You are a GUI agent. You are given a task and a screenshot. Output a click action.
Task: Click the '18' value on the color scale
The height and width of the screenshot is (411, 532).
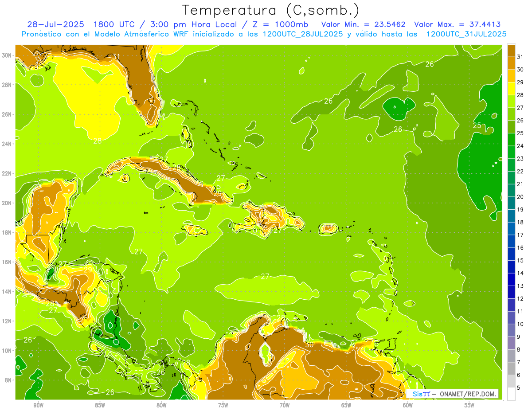pyautogui.click(x=520, y=222)
